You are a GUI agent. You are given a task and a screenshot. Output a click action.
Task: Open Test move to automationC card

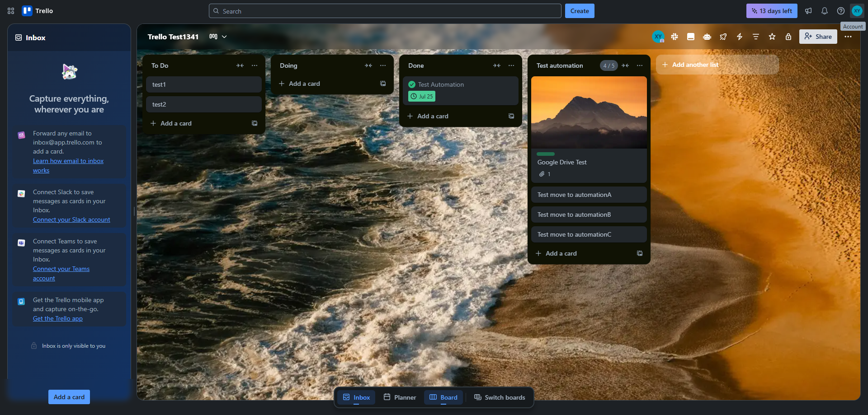(589, 234)
